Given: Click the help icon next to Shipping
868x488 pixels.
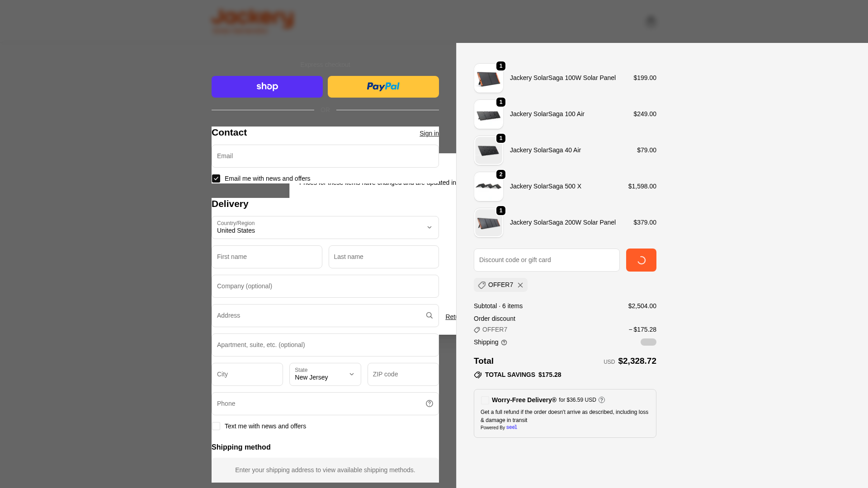Looking at the screenshot, I should click(504, 343).
